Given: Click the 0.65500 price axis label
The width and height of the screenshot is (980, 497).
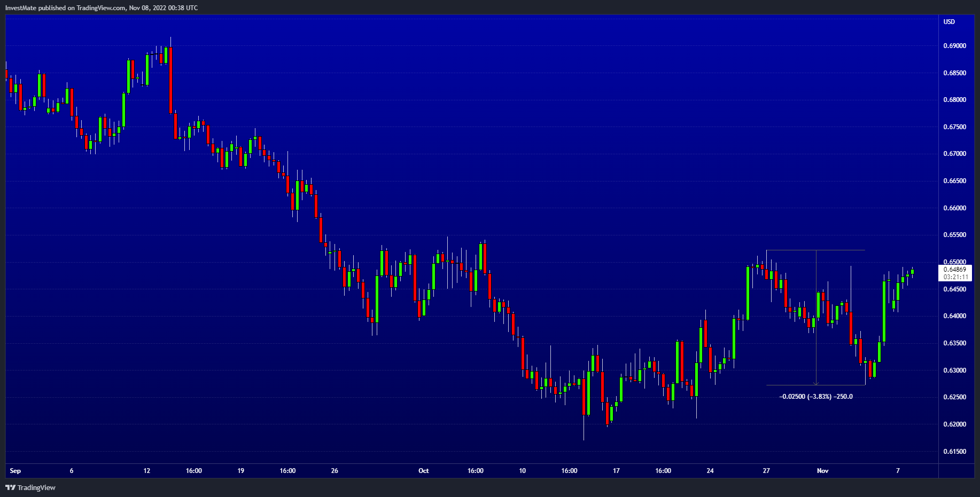Looking at the screenshot, I should [x=955, y=235].
